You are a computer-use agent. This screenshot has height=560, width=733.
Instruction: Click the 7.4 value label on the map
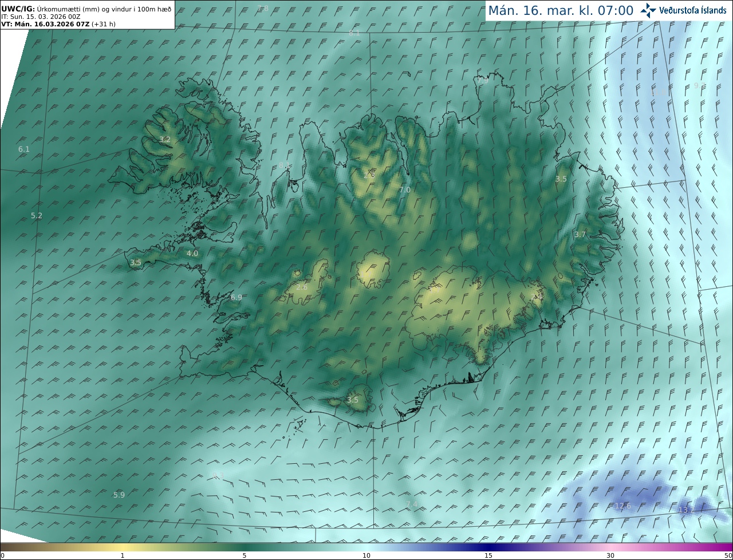click(412, 504)
